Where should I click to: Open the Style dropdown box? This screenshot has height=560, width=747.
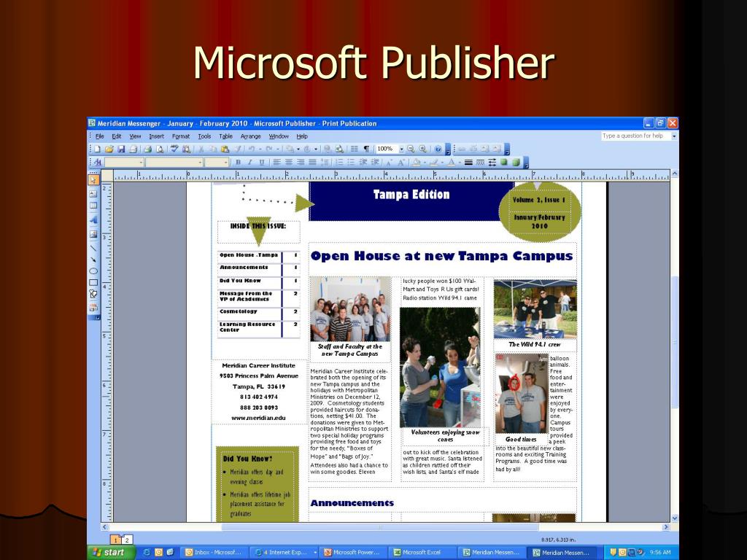[124, 163]
